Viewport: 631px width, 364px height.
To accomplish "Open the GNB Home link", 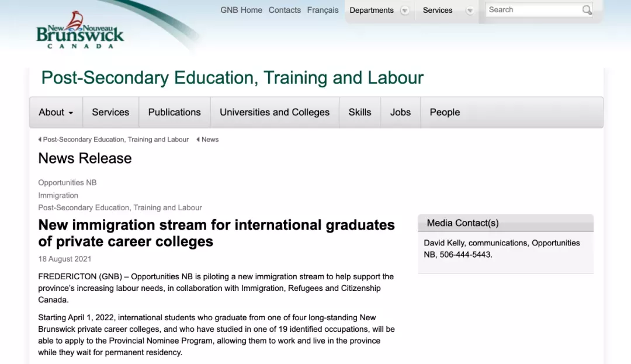I will pos(241,10).
